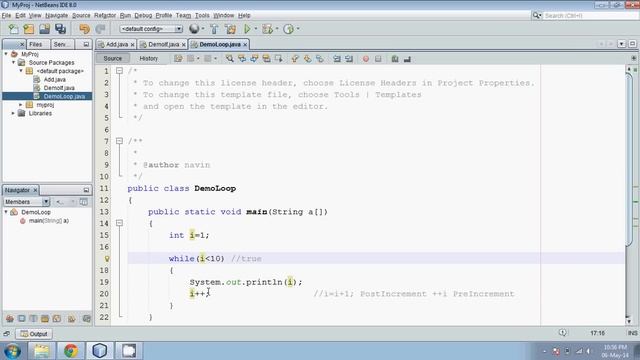Open the Debug menu
This screenshot has width=640, height=360.
(143, 16)
